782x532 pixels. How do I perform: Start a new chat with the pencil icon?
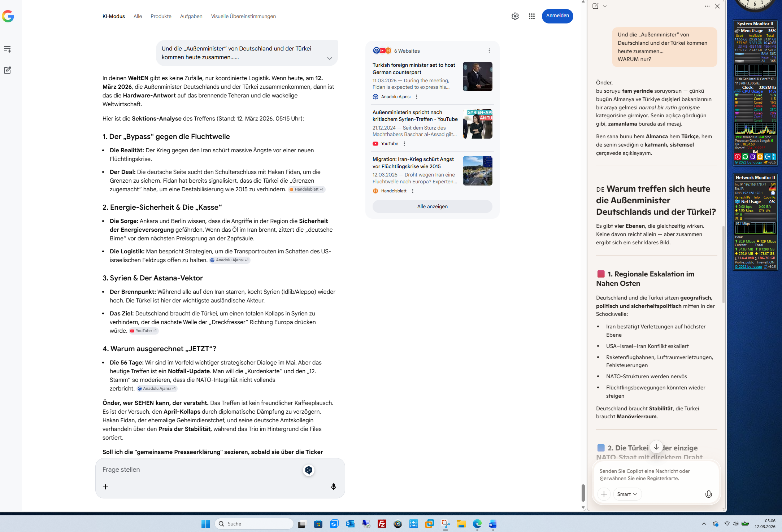8,70
